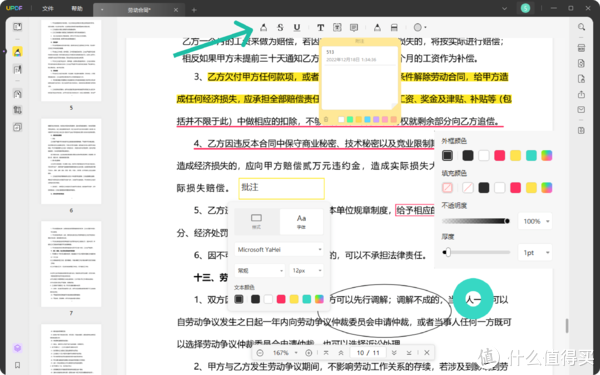Image resolution: width=600 pixels, height=375 pixels.
Task: Open the Reader mode icon in left sidebar
Action: [17, 27]
